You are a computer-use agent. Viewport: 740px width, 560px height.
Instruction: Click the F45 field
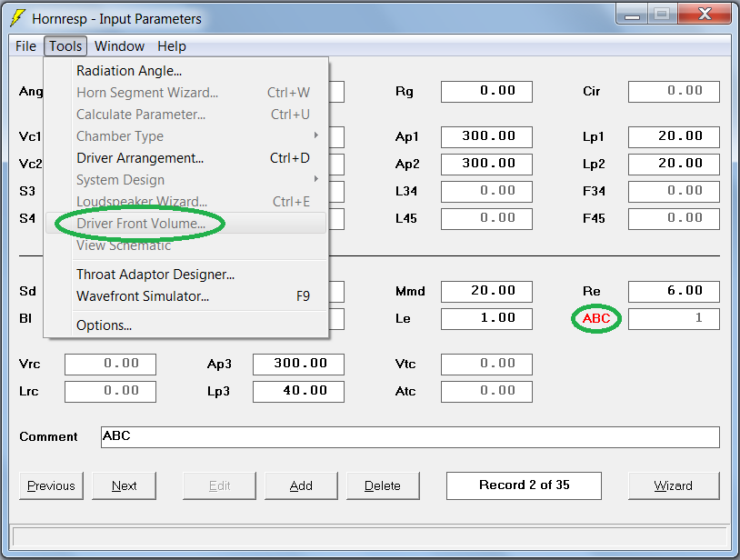tap(674, 219)
